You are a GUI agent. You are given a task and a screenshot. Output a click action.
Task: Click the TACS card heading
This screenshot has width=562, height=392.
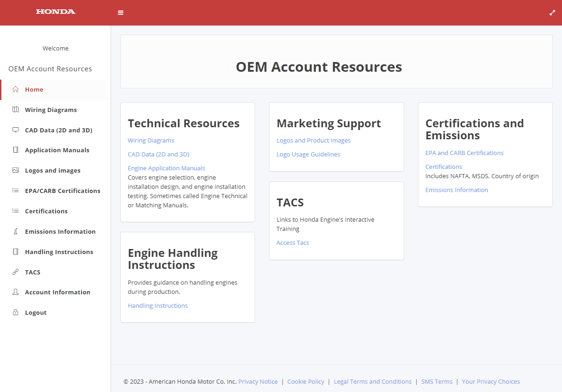pyautogui.click(x=290, y=203)
